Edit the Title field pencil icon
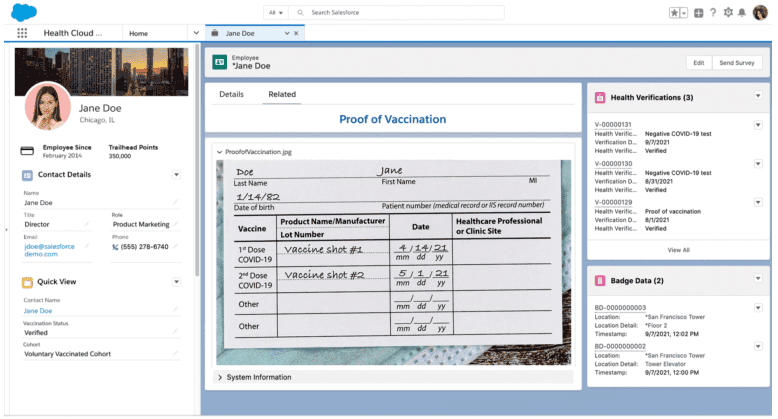The height and width of the screenshot is (419, 778). 87,224
